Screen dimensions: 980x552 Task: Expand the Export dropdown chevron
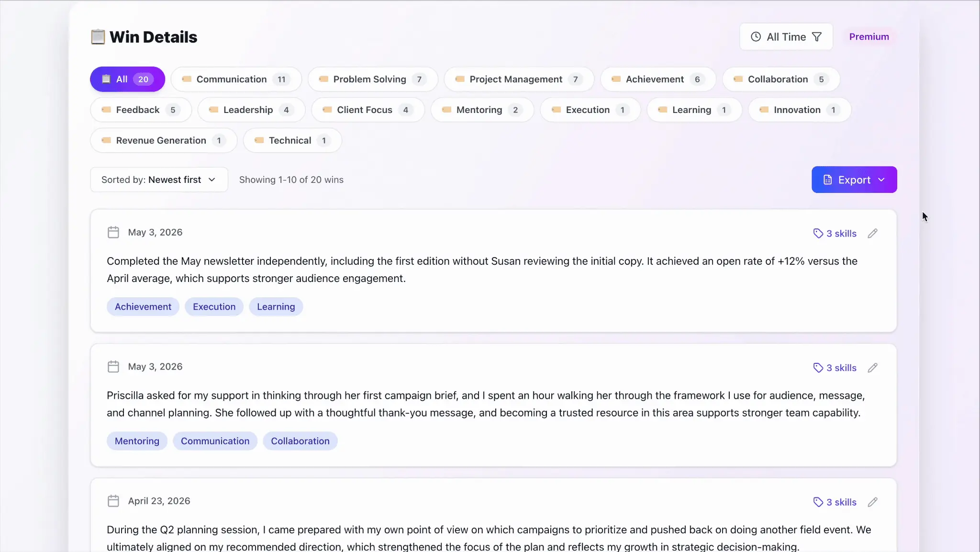pos(881,180)
